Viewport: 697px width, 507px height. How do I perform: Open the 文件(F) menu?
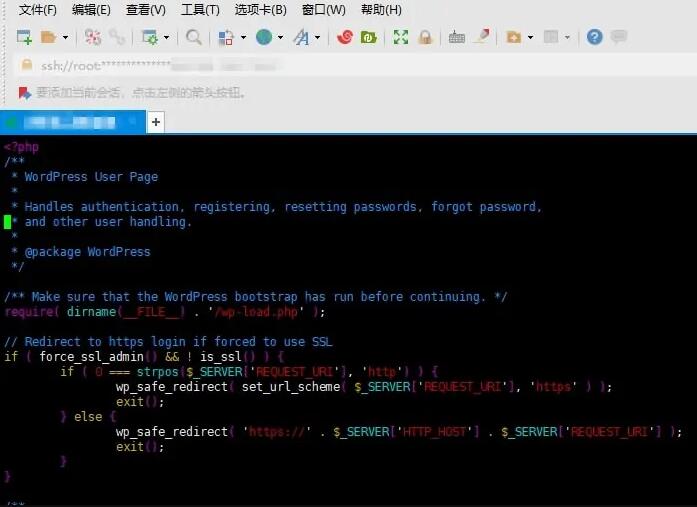click(x=38, y=9)
